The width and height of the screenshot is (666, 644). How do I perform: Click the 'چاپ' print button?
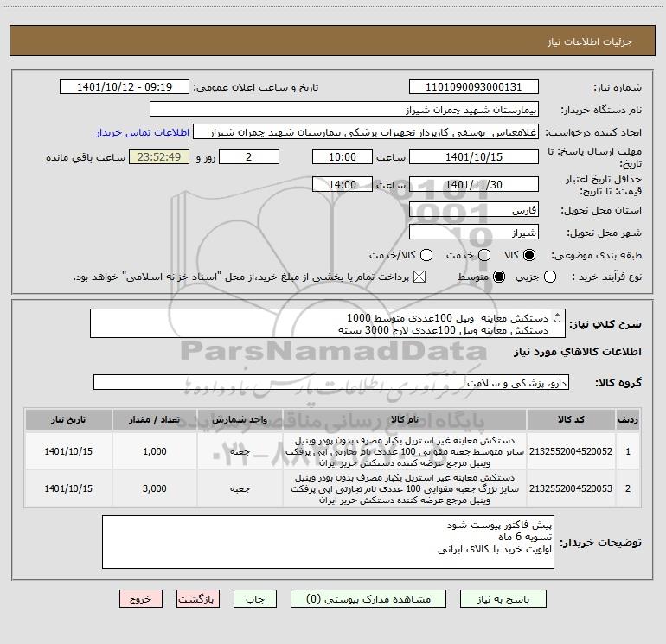255,599
